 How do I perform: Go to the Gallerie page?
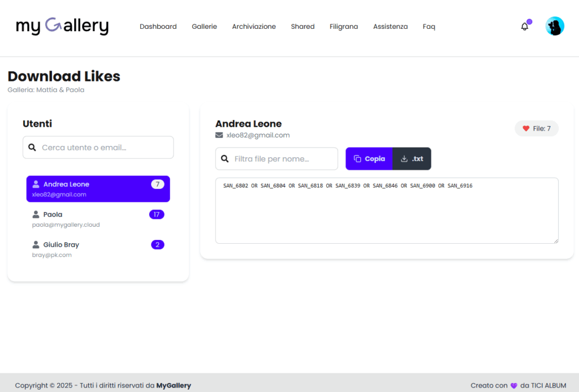pyautogui.click(x=204, y=27)
